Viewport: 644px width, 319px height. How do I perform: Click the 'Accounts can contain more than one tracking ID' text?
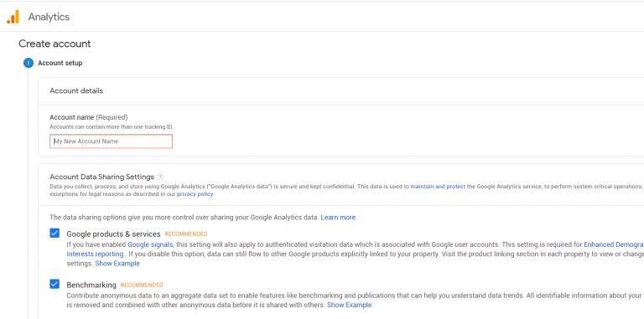point(112,127)
